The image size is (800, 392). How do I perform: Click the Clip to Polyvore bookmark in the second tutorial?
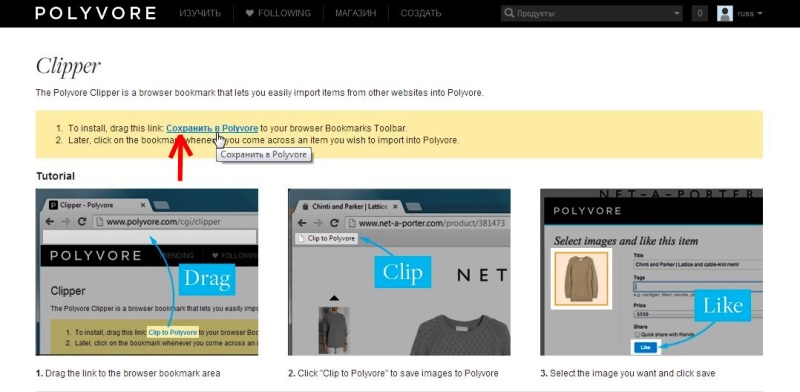point(327,238)
